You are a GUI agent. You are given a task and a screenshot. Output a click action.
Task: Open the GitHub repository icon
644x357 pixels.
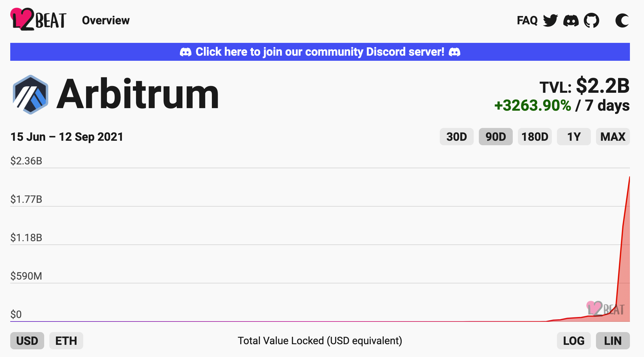592,20
